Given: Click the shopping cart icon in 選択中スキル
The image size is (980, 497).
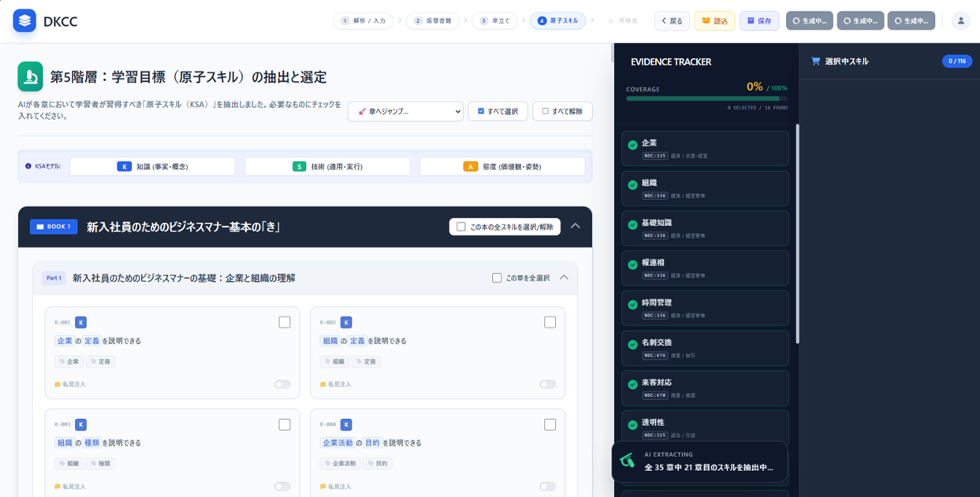Looking at the screenshot, I should pyautogui.click(x=815, y=61).
